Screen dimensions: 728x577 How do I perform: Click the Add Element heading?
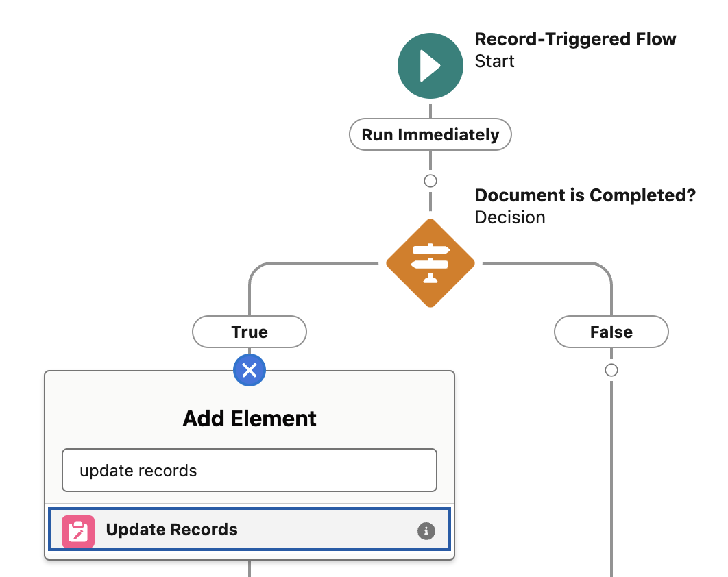coord(250,418)
